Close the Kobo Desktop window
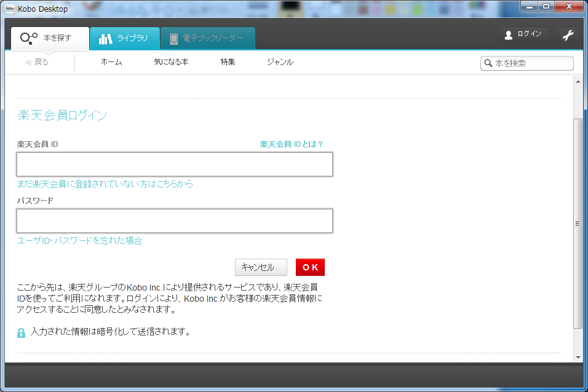Viewport: 588px width, 392px height. tap(569, 6)
